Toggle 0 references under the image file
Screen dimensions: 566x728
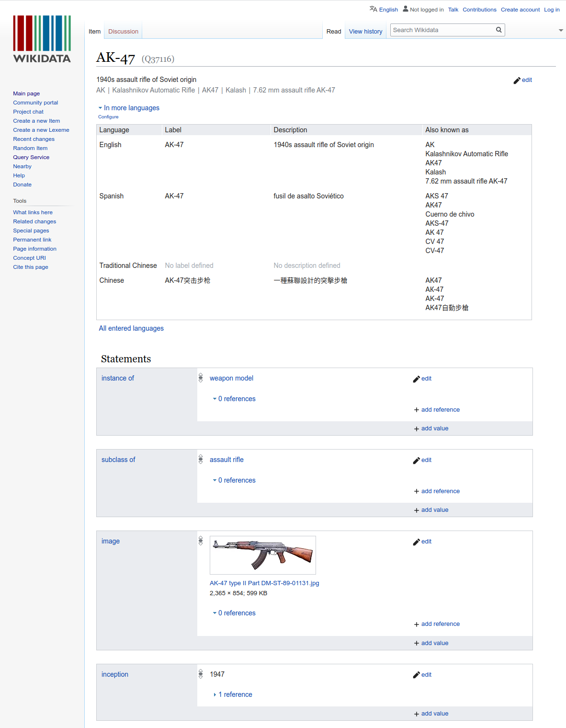coord(234,613)
